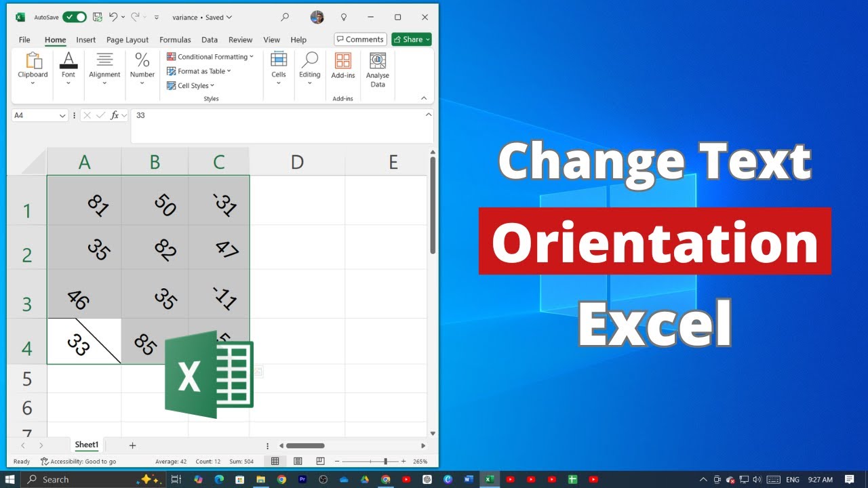This screenshot has height=488, width=868.
Task: Open the user account profile picture
Action: tap(317, 18)
